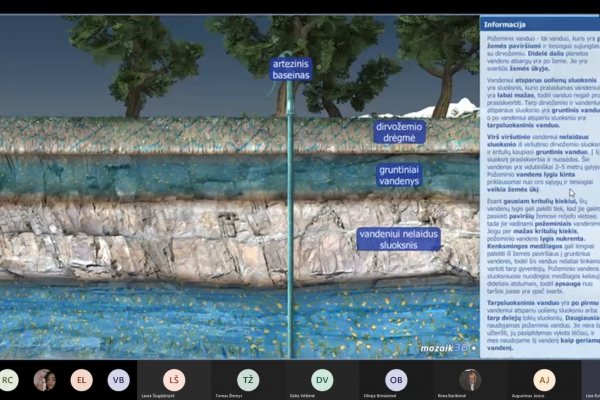Image resolution: width=600 pixels, height=400 pixels.
Task: Select the 'gruntiniai vandenys' label
Action: (399, 175)
